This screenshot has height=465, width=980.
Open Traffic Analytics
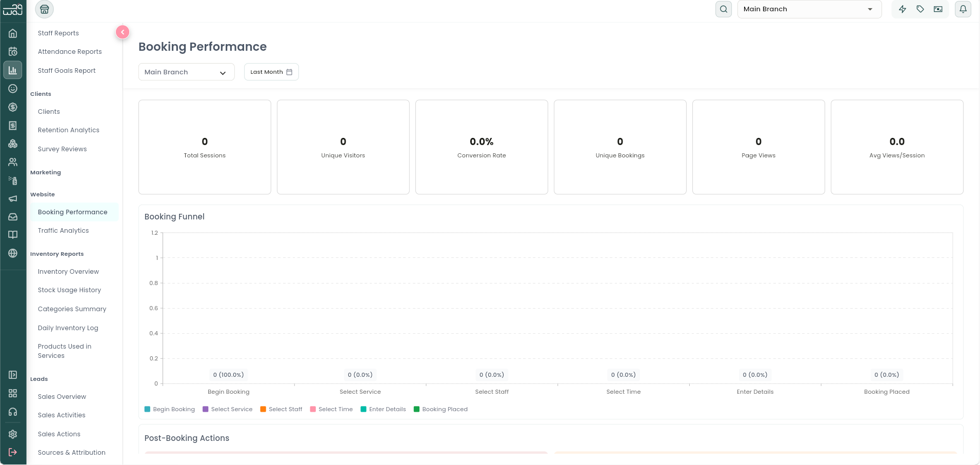[64, 231]
